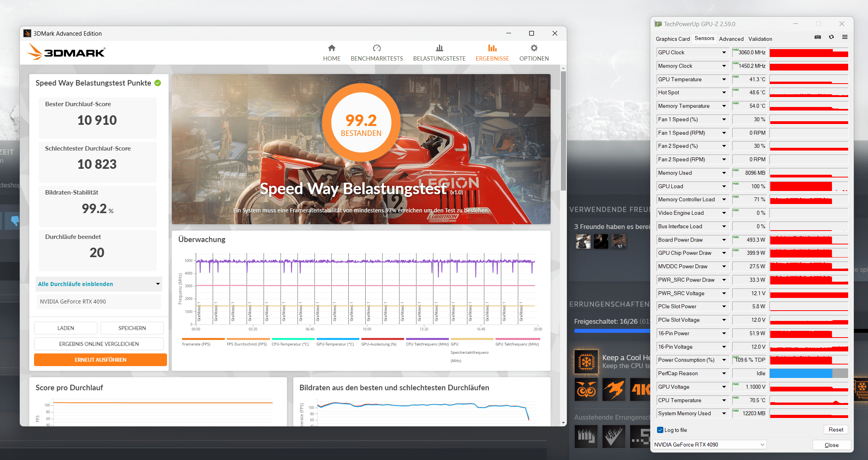Take GPU-Z screenshot with camera icon
This screenshot has height=460, width=868.
coord(818,37)
